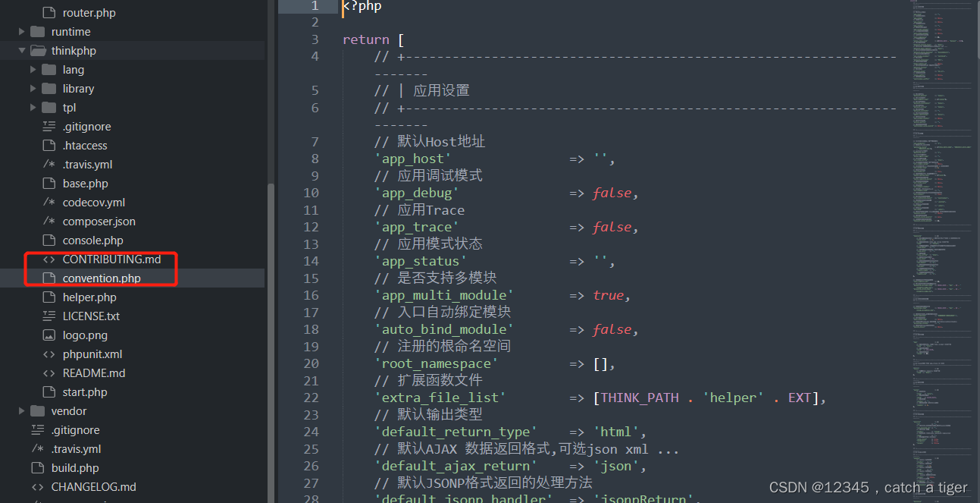Click the phpunit.xml code icon

tap(49, 354)
